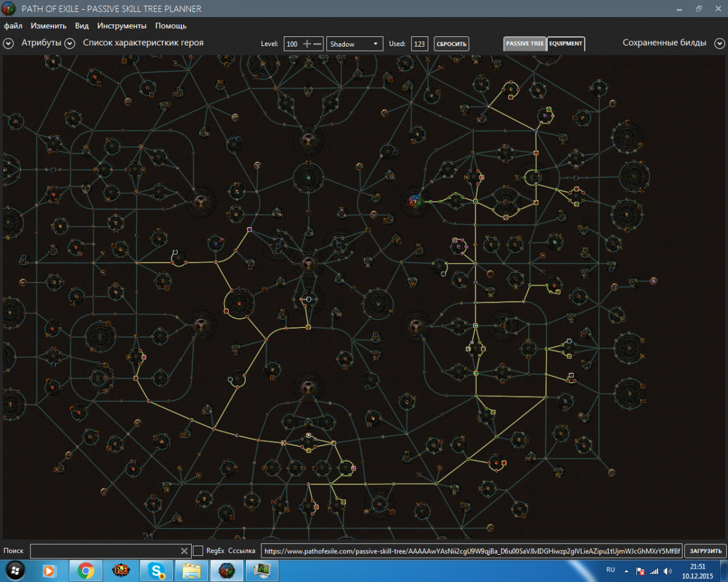Expand the Список характеристик героя chevron

tap(70, 44)
